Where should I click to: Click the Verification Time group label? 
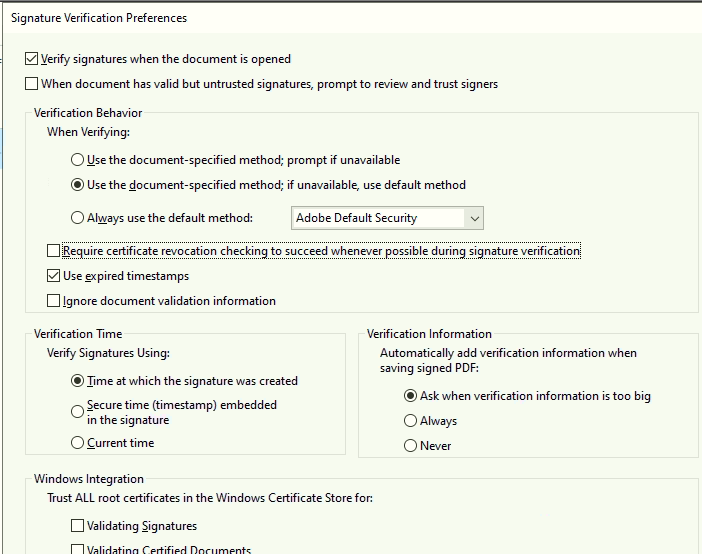78,334
